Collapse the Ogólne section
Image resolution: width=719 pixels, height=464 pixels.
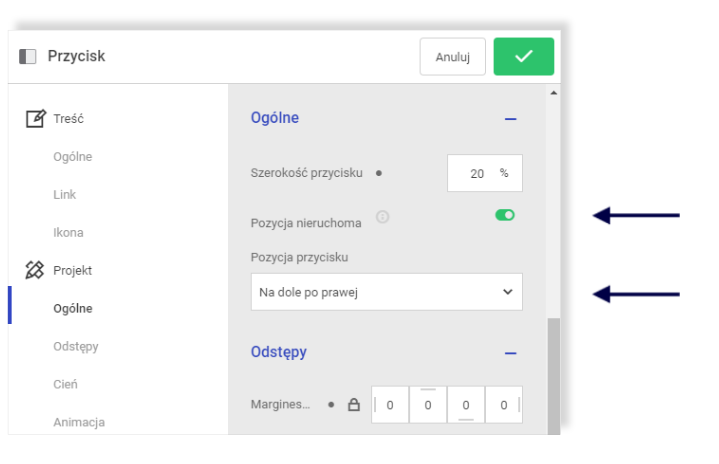pyautogui.click(x=510, y=119)
